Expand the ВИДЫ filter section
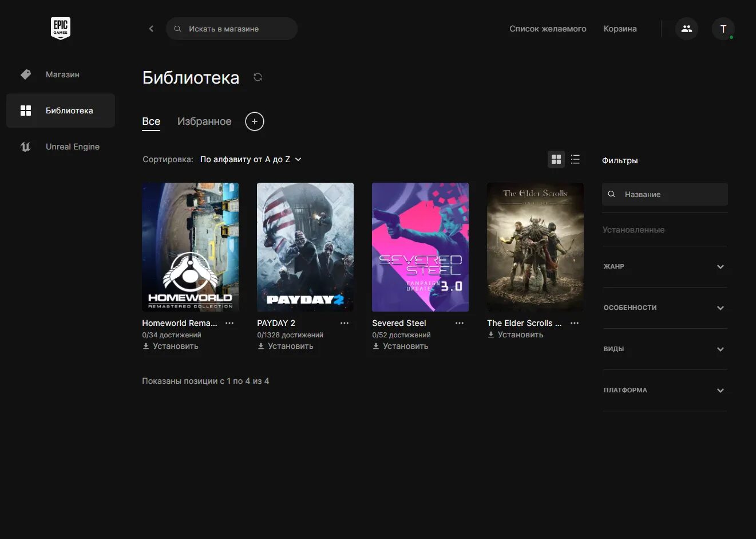756x539 pixels. tap(665, 349)
